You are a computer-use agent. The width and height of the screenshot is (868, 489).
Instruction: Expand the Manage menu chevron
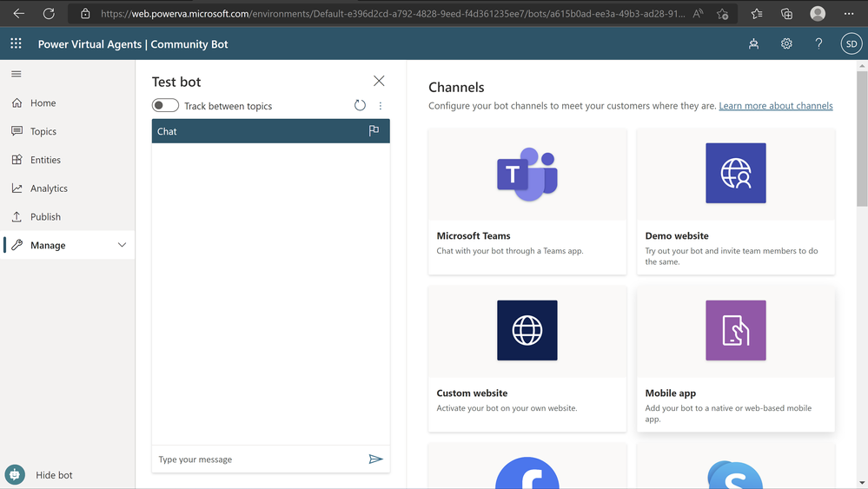(122, 245)
